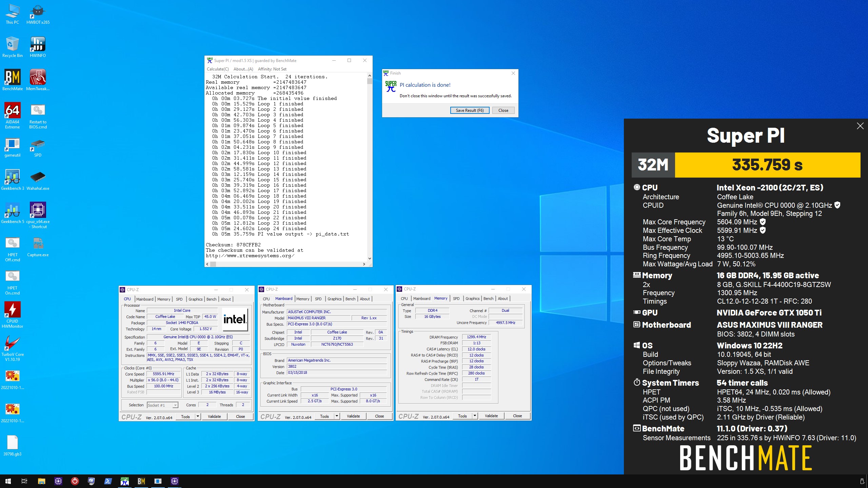Click the MAXIMUS VIII RANGER model field
Screen dimensions: 868x488
[x=318, y=318]
